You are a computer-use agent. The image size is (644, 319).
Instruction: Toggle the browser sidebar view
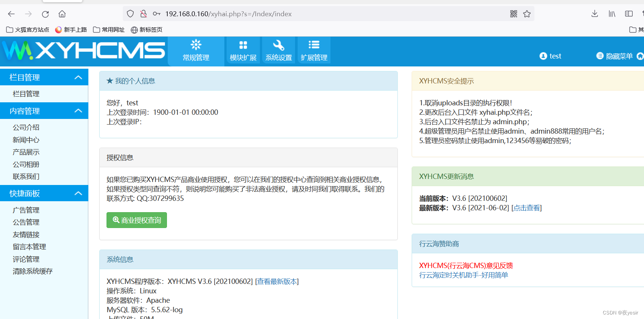pyautogui.click(x=629, y=14)
